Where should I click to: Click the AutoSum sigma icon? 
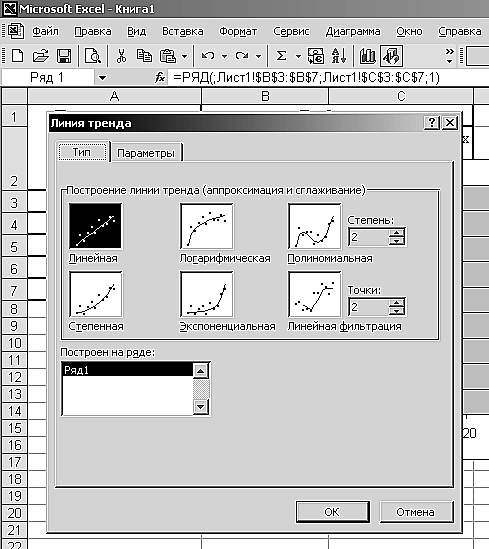pos(281,56)
